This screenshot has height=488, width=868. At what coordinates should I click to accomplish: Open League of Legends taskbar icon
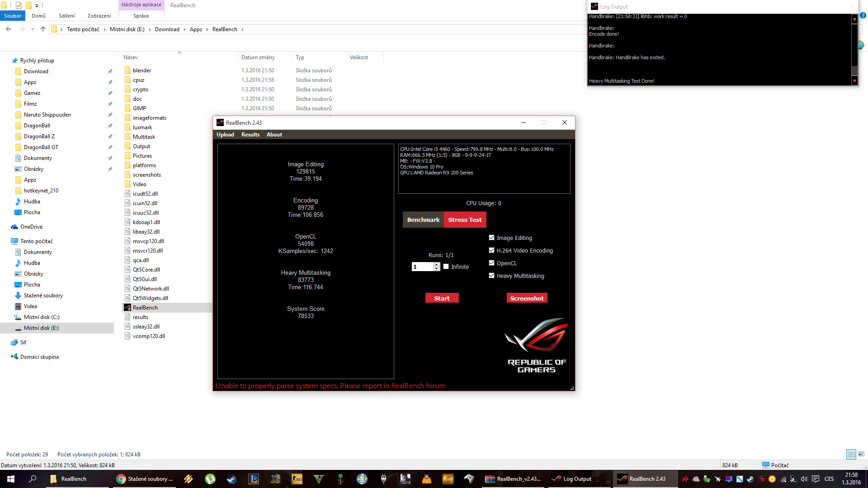pyautogui.click(x=253, y=479)
